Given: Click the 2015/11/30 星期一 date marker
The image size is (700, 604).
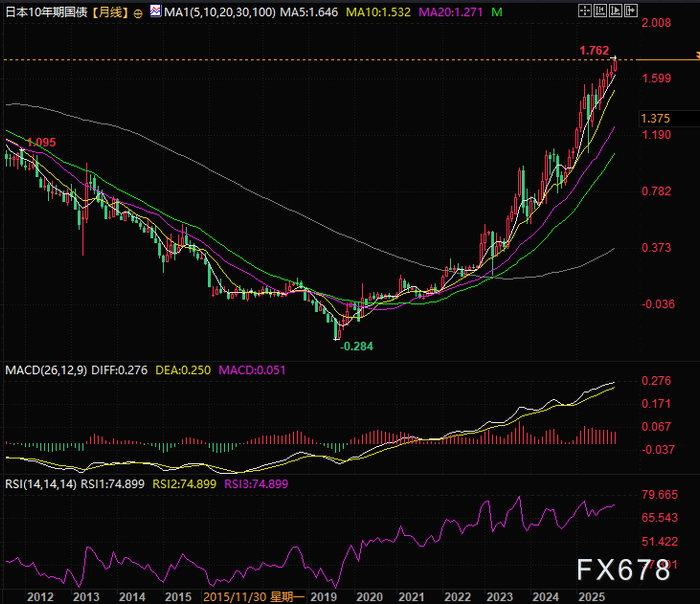Looking at the screenshot, I should point(254,597).
